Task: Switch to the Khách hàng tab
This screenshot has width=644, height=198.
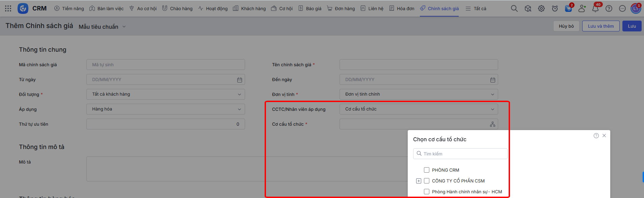Action: (x=249, y=8)
